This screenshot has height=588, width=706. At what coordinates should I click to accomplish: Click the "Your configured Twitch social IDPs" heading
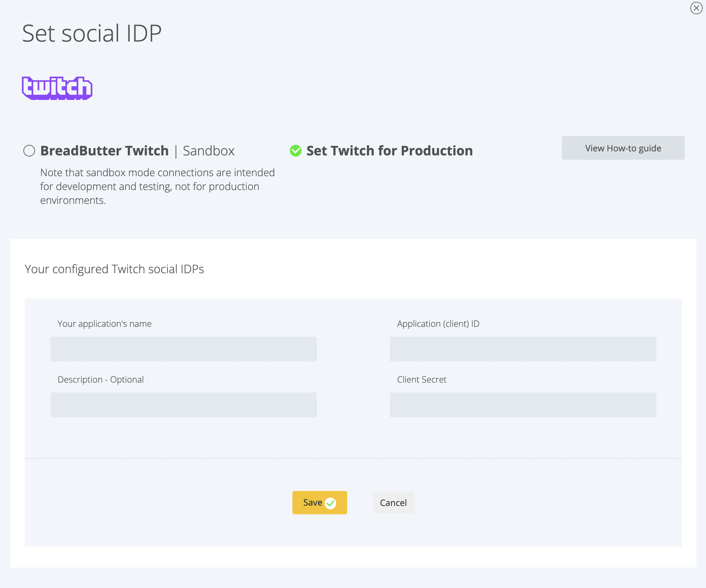(114, 269)
